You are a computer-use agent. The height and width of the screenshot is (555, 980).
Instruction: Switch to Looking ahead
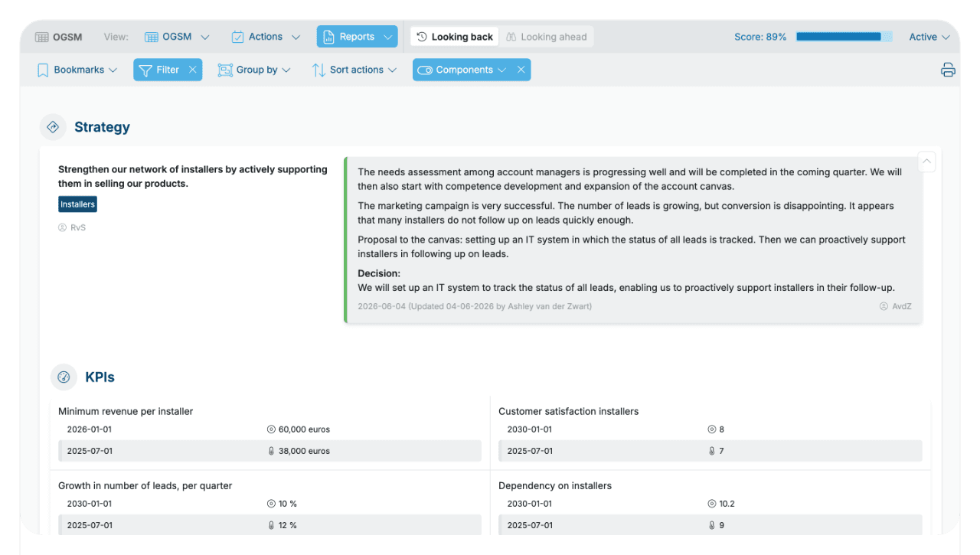point(547,37)
